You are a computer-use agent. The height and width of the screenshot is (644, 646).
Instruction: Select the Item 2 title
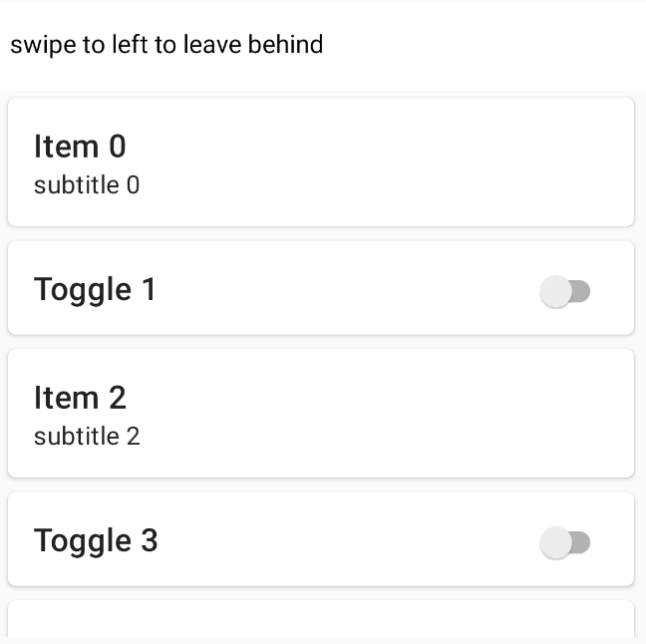pyautogui.click(x=80, y=398)
